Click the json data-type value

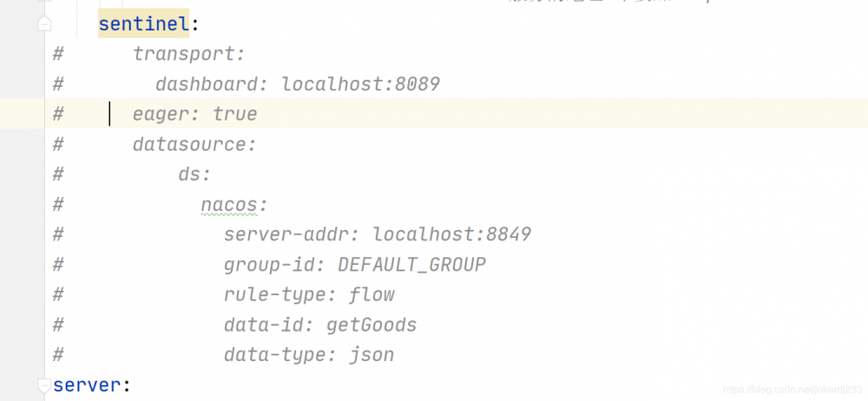point(372,355)
